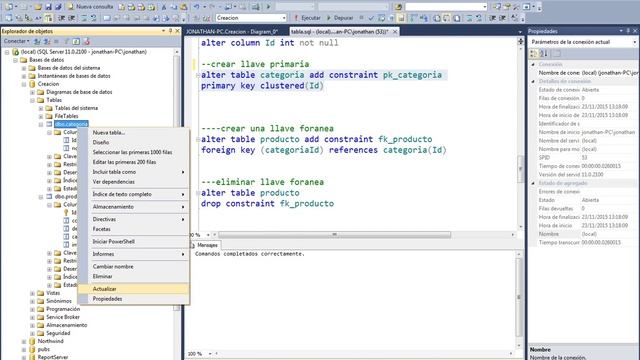Expand the Vistas folder node

click(x=32, y=293)
